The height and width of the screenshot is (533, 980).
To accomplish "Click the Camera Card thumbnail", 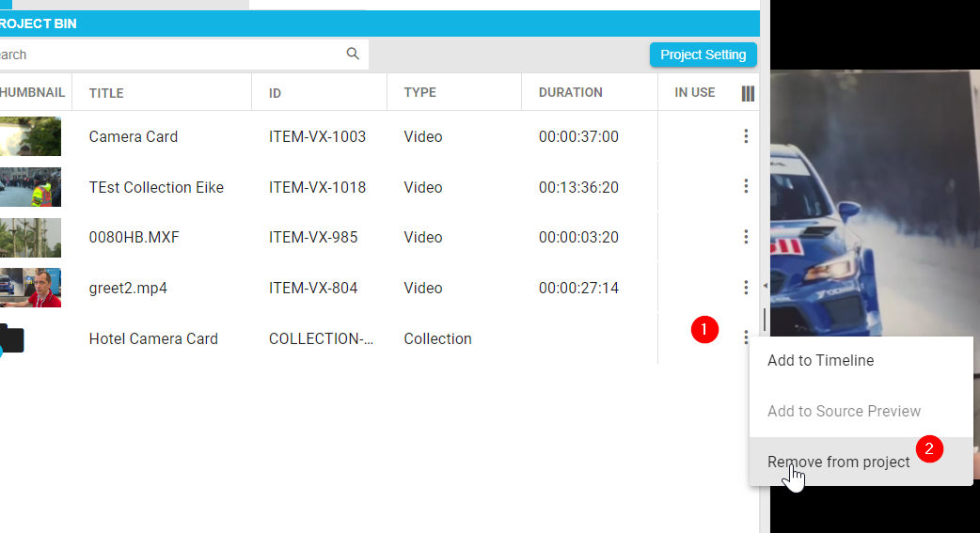I will pyautogui.click(x=30, y=136).
